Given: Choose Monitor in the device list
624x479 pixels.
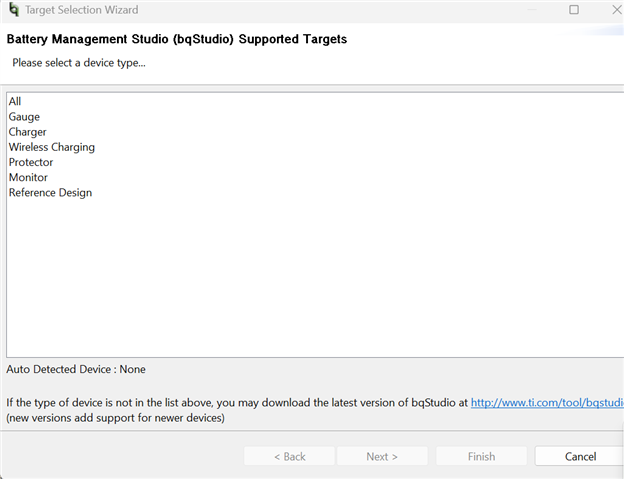Looking at the screenshot, I should [x=28, y=177].
